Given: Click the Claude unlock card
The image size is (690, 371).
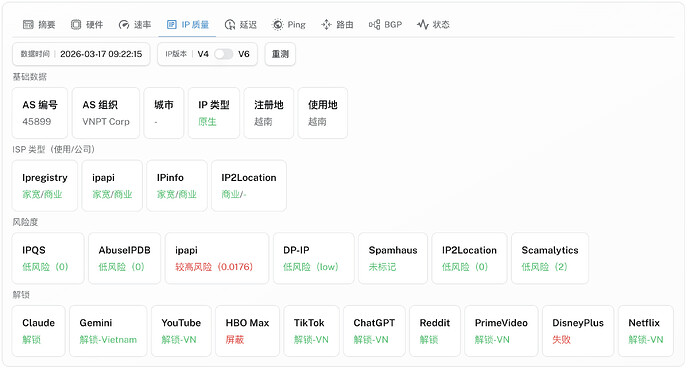Looking at the screenshot, I should coord(39,331).
